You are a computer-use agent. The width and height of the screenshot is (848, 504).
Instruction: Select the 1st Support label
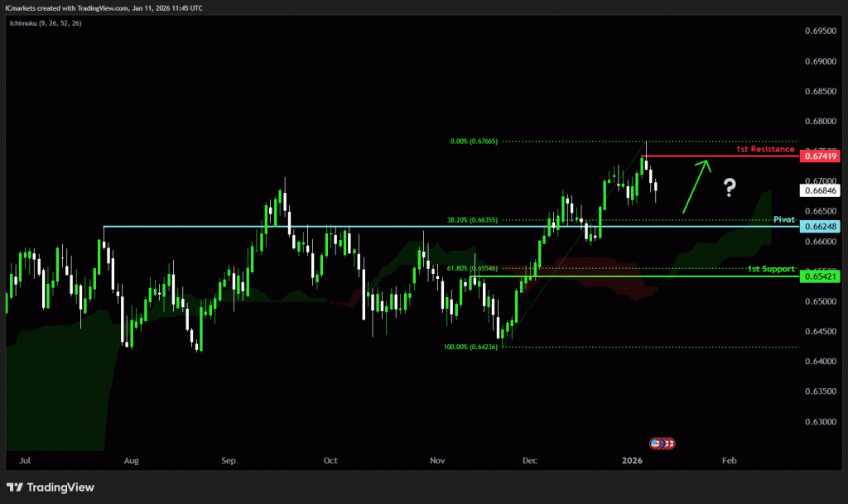(771, 269)
